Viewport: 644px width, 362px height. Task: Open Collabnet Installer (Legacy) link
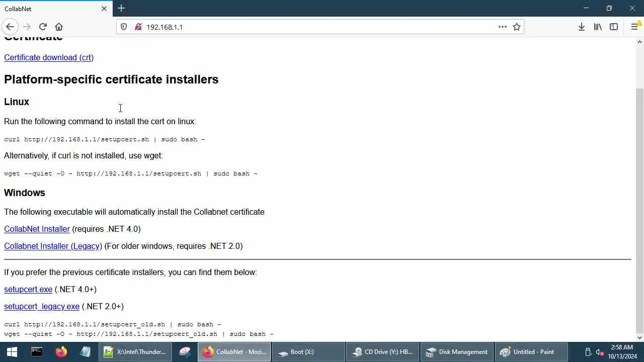pos(53,246)
